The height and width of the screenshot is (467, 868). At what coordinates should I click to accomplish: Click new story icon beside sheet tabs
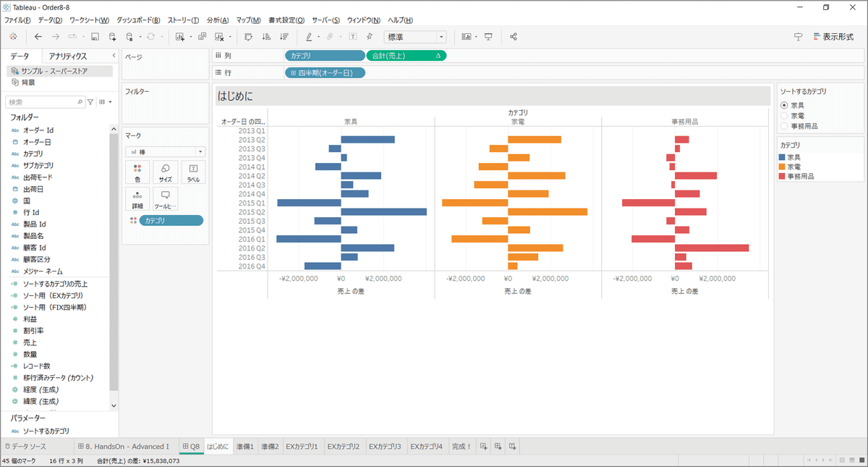click(x=512, y=446)
